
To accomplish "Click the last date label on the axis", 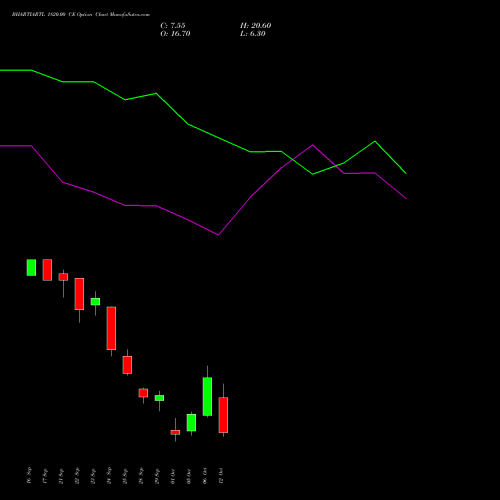I will (x=221, y=476).
